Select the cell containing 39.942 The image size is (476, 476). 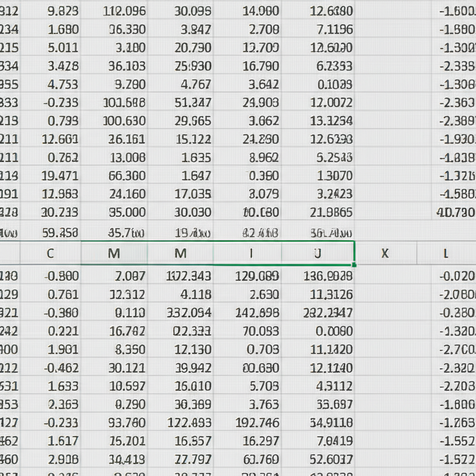pos(180,368)
